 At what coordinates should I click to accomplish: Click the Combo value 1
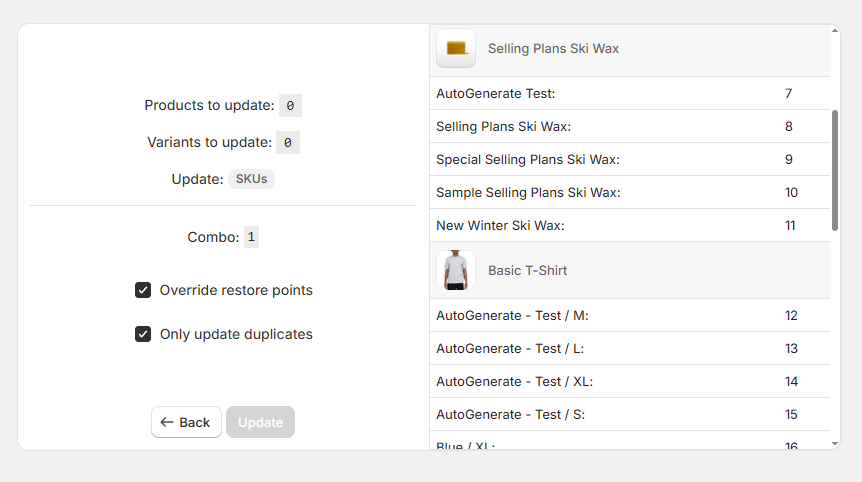pos(251,237)
